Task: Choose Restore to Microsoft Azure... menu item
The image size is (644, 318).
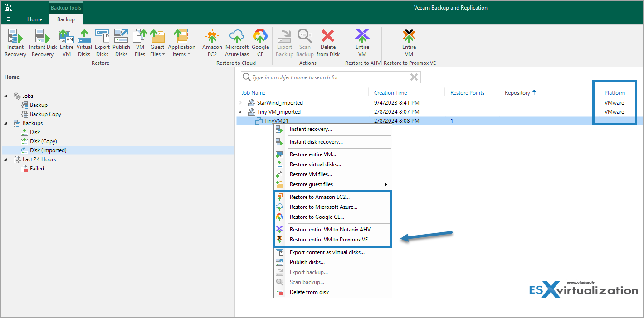Action: pyautogui.click(x=333, y=207)
